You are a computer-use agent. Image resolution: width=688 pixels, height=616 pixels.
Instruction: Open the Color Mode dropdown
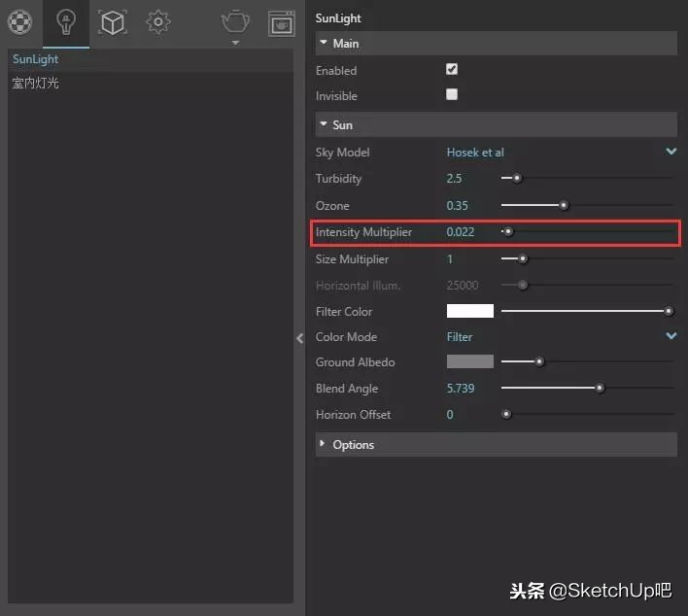(561, 337)
